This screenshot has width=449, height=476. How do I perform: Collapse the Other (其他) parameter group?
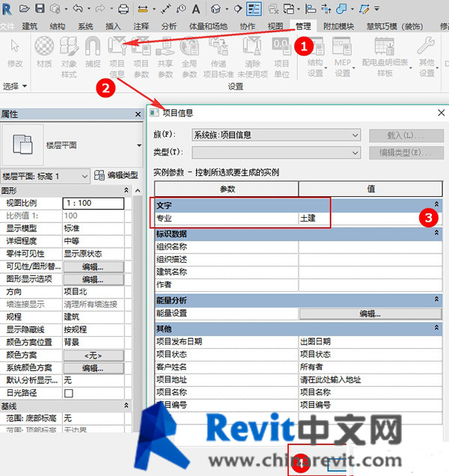click(436, 328)
